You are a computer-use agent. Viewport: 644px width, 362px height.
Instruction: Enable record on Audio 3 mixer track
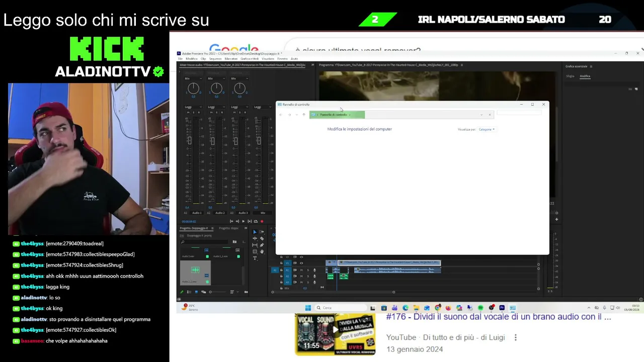[x=245, y=112]
